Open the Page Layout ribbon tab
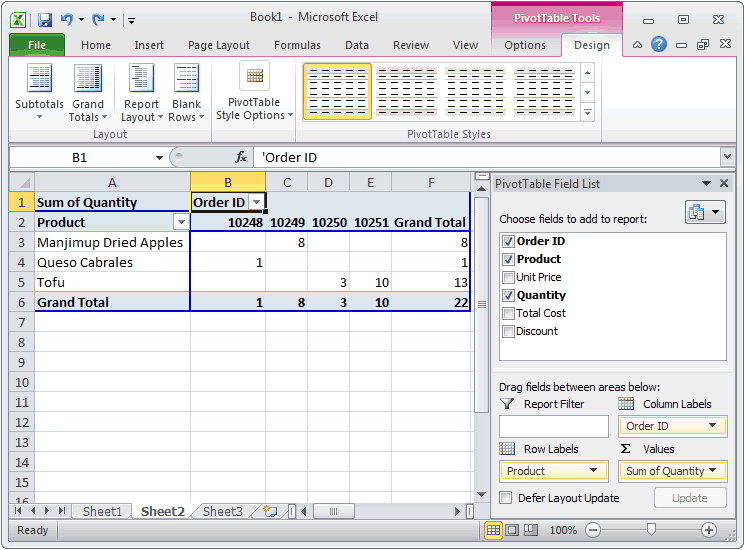 tap(219, 45)
